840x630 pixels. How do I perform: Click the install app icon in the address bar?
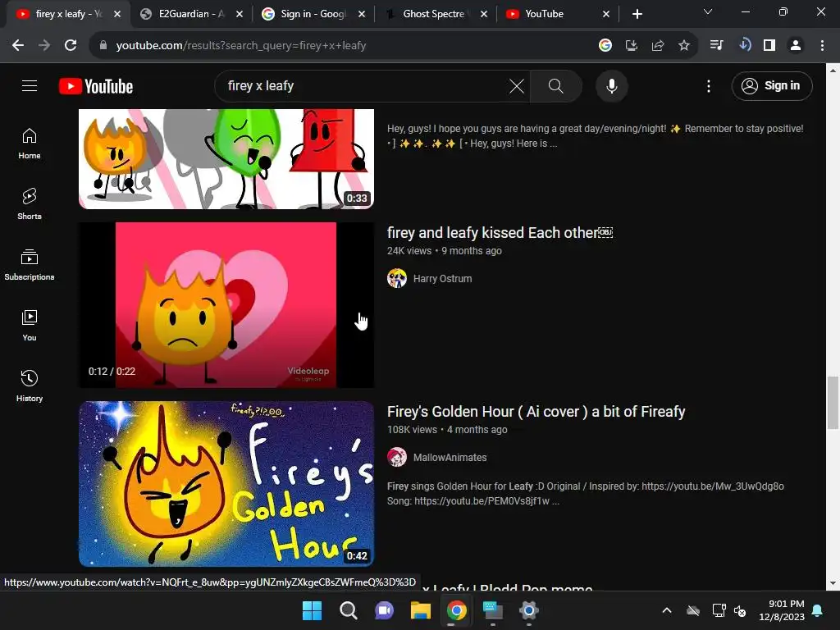tap(632, 46)
